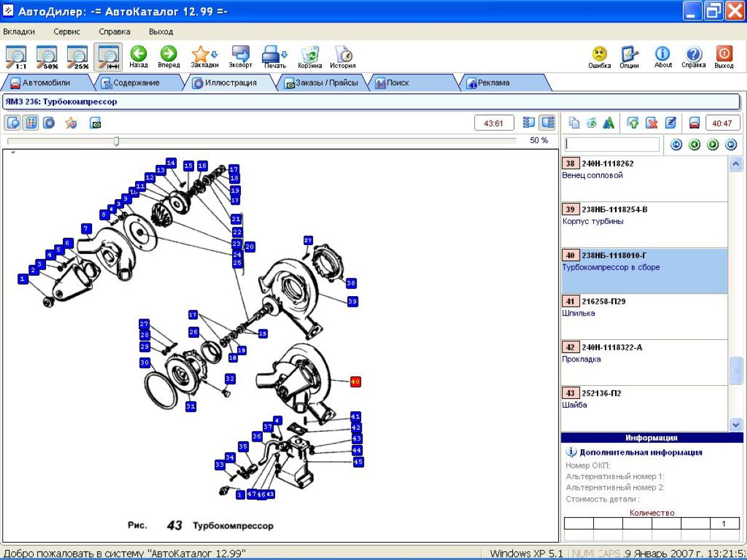Click the illustration zoom slider handle

click(x=116, y=142)
